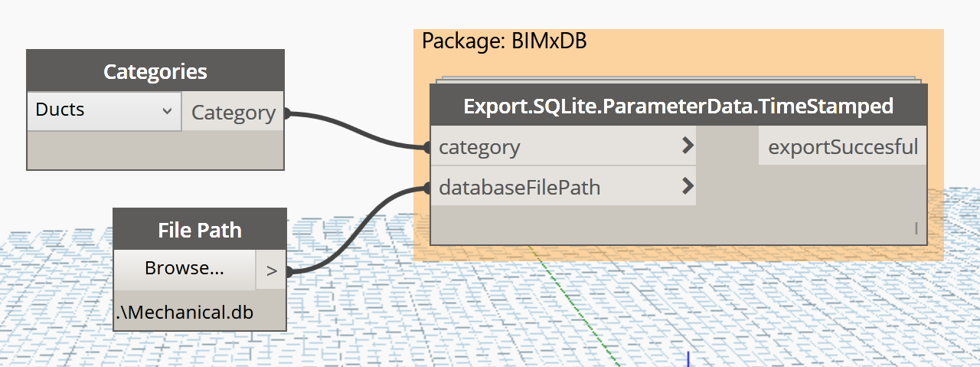Select the Export.SQLite.ParameterData.TimeStamped node title
The image size is (980, 367).
(678, 106)
